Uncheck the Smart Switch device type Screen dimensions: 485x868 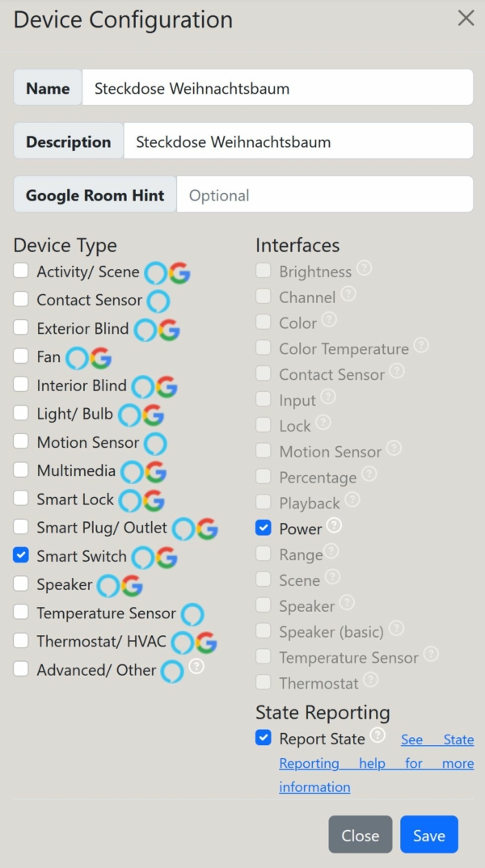pyautogui.click(x=20, y=556)
